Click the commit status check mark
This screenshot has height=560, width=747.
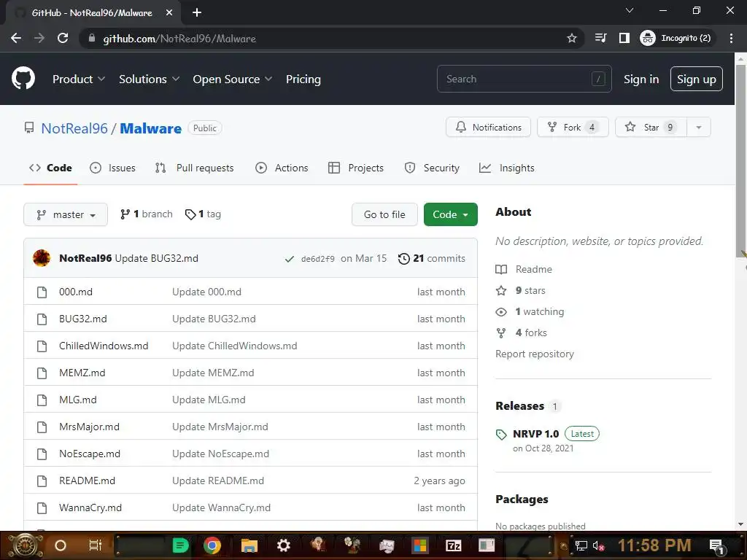[289, 259]
